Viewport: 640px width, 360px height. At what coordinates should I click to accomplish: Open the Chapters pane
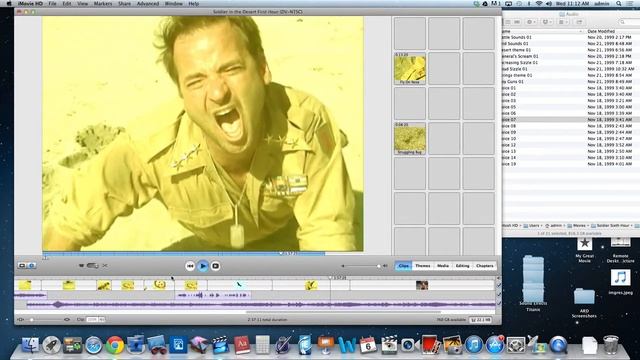pyautogui.click(x=484, y=266)
